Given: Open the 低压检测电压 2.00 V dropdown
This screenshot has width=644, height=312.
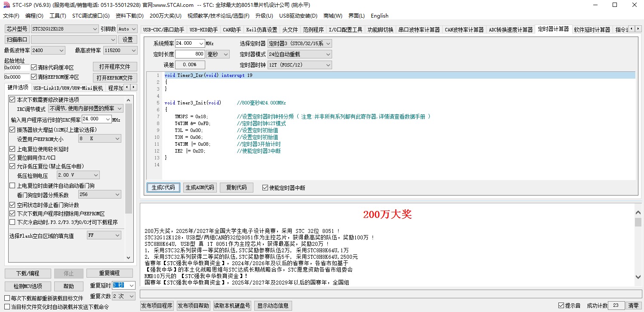Looking at the screenshot, I should click(x=78, y=175).
